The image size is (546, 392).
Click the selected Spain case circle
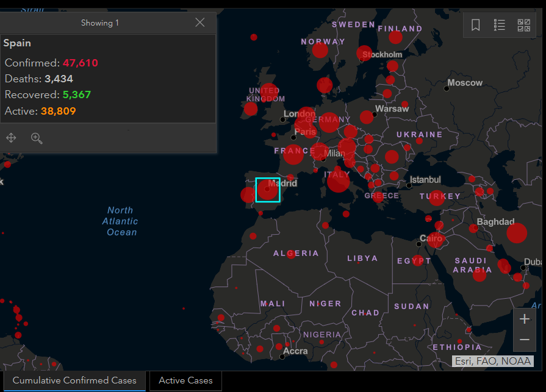pyautogui.click(x=267, y=190)
